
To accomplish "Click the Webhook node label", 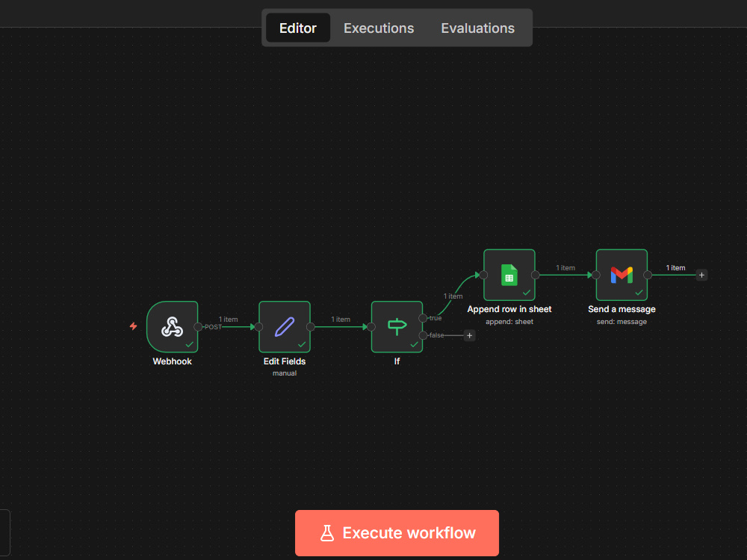I will pyautogui.click(x=172, y=361).
